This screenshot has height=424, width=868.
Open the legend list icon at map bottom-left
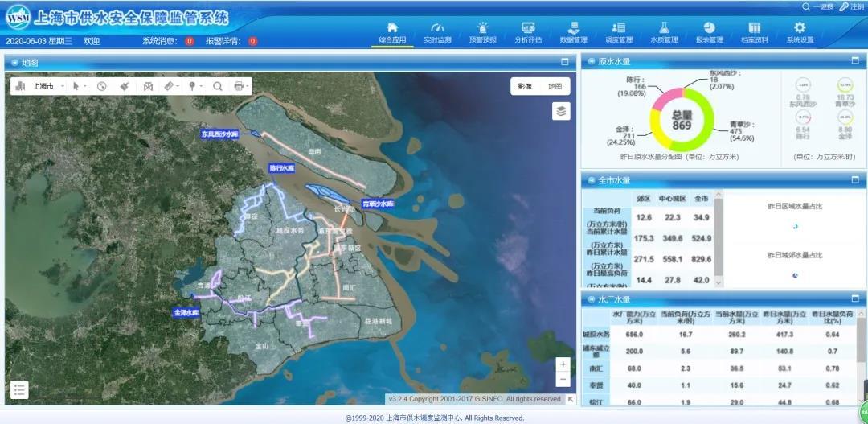click(x=20, y=390)
